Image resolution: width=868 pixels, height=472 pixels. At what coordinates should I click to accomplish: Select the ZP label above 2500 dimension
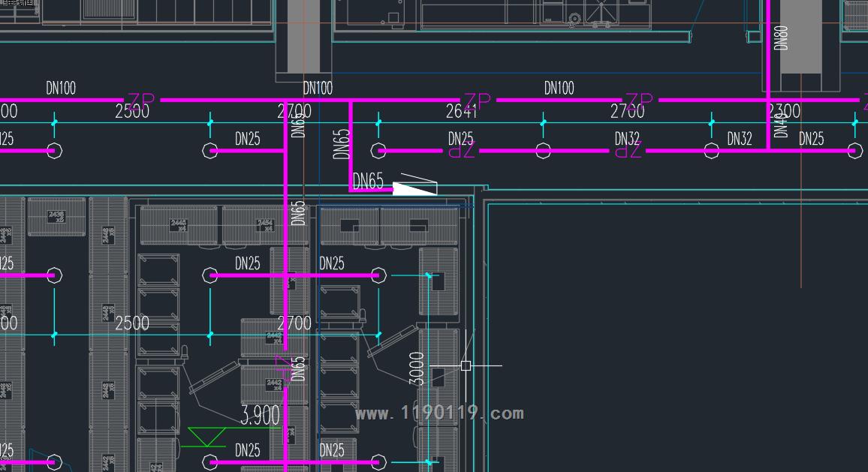coord(141,101)
